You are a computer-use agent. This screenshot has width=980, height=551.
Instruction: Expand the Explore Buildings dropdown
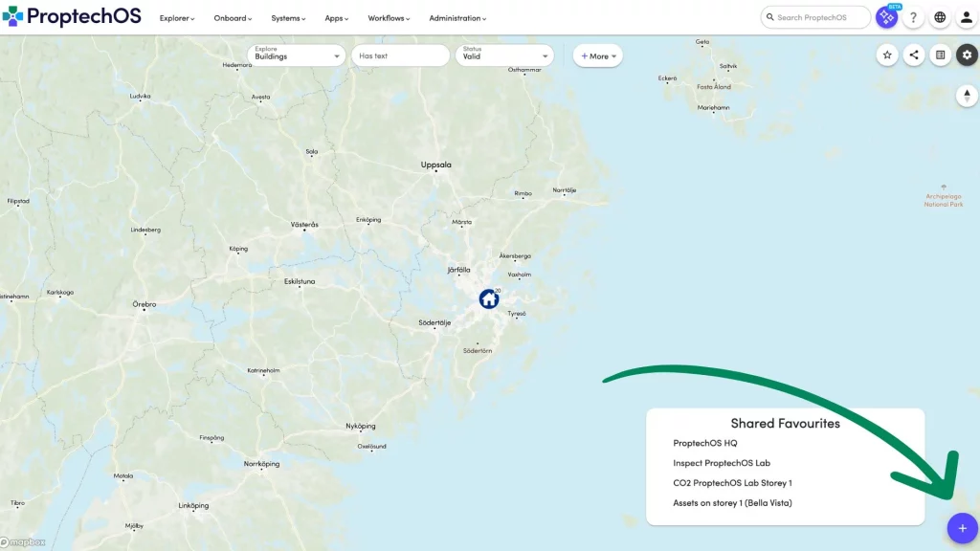click(297, 55)
